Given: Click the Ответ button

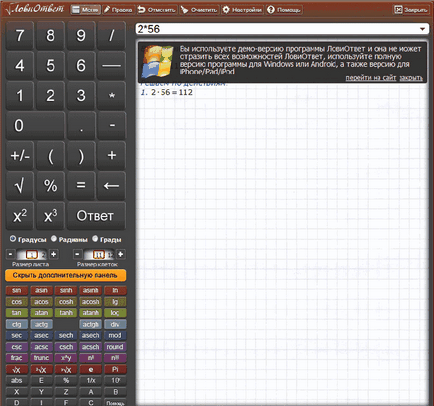Looking at the screenshot, I should tap(96, 216).
